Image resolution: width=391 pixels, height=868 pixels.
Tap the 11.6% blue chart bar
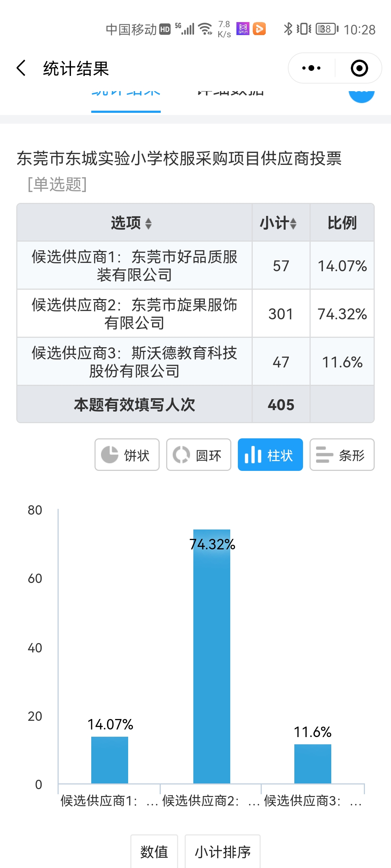[x=313, y=763]
